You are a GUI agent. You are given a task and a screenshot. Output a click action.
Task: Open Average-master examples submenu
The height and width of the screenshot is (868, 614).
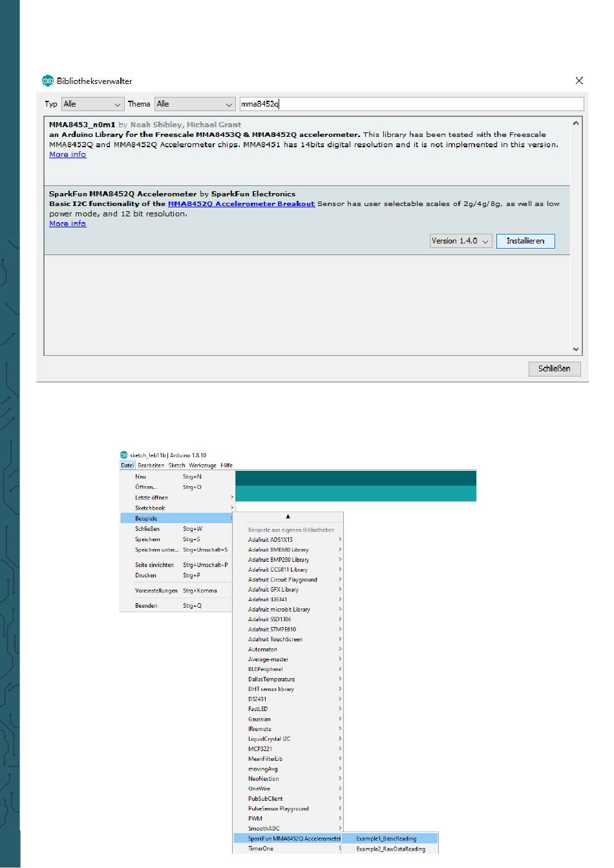[x=288, y=659]
